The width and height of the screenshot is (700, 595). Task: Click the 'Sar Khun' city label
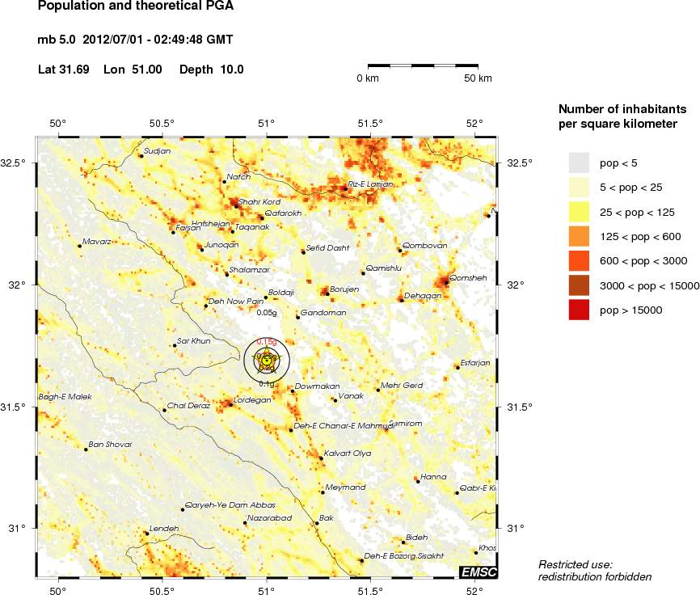coord(194,340)
